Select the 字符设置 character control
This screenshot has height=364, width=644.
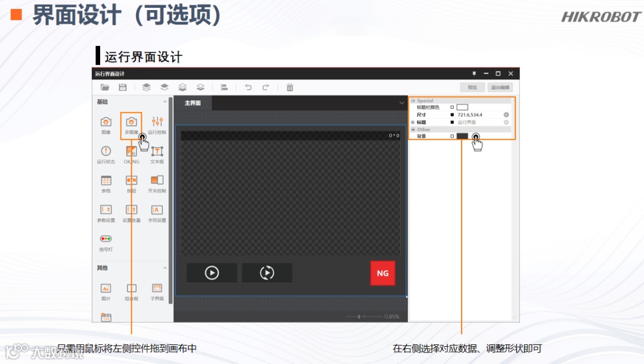click(157, 214)
